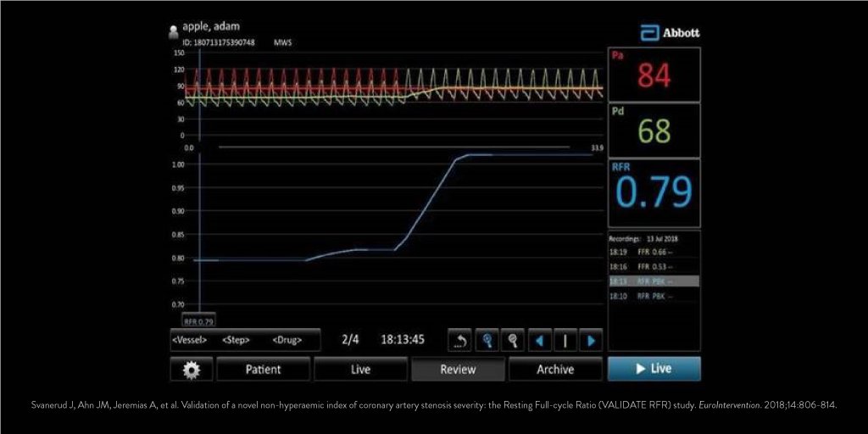
Task: Select the 18:19 FFR 0.66 recording
Action: tap(654, 252)
